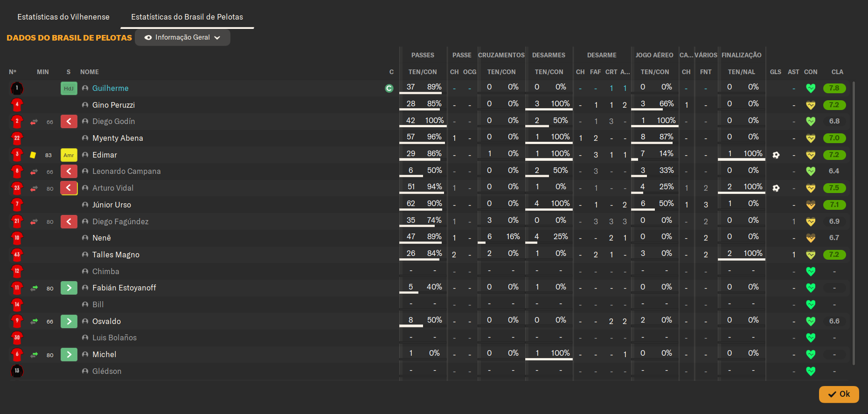Confirm with the Ok button

click(839, 394)
